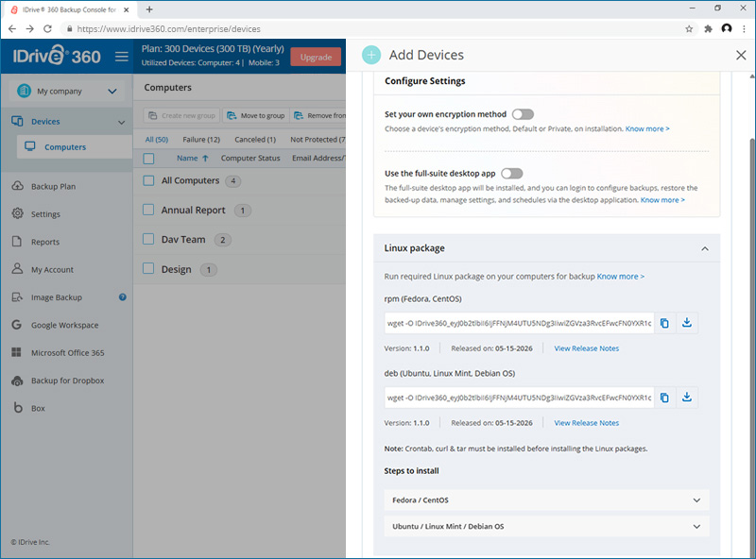Click the Image Backup icon

[17, 296]
